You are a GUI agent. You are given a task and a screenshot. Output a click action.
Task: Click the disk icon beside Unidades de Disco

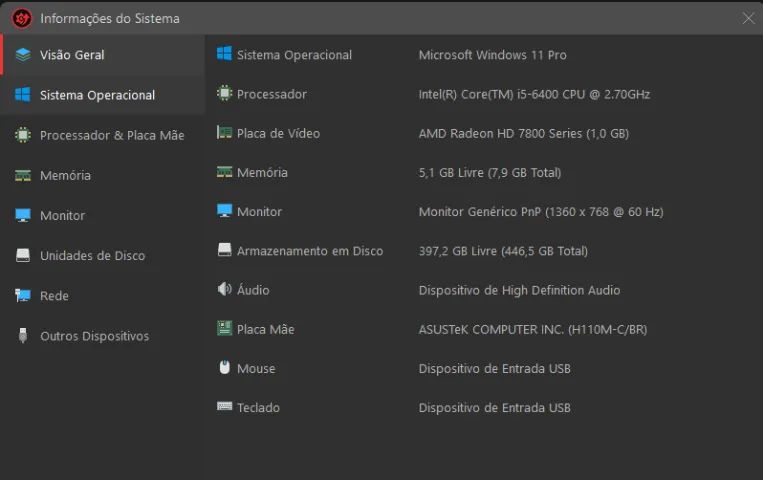pos(23,255)
